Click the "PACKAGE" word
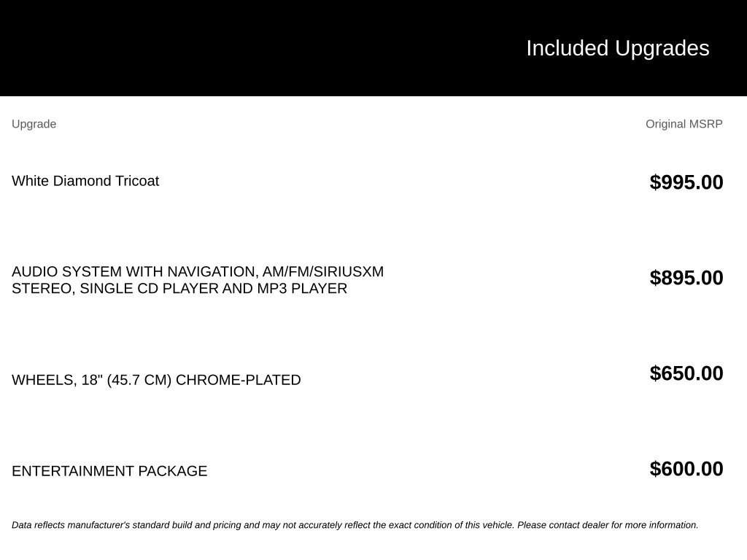The width and height of the screenshot is (747, 560). [x=173, y=471]
